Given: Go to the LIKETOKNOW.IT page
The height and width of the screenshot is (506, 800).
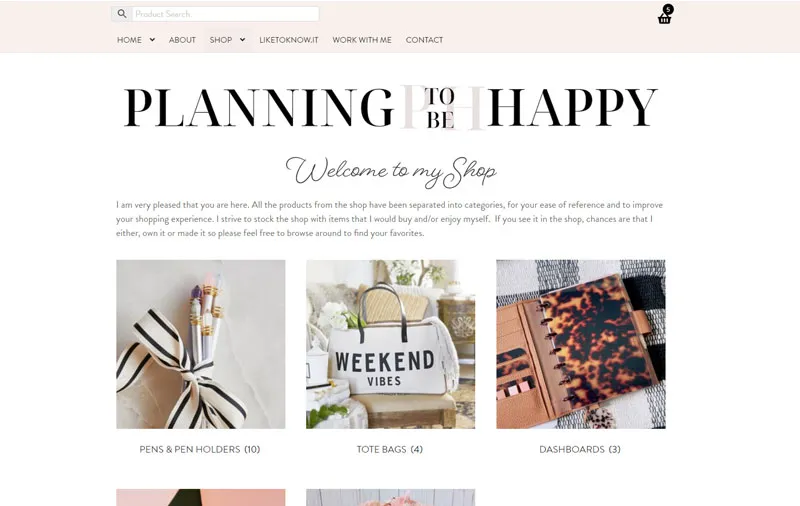Looking at the screenshot, I should tap(288, 40).
